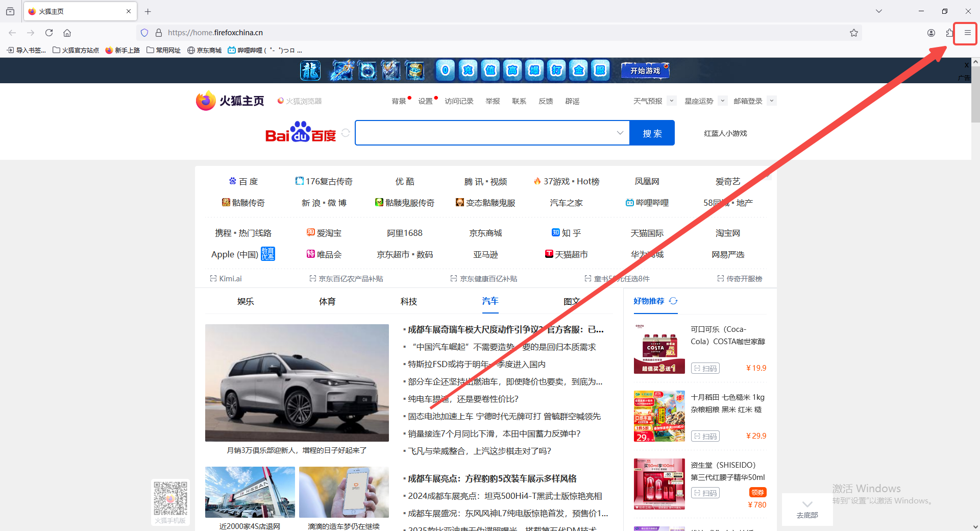This screenshot has width=980, height=531.
Task: Open 常用网址 bookmarks folder
Action: 163,50
